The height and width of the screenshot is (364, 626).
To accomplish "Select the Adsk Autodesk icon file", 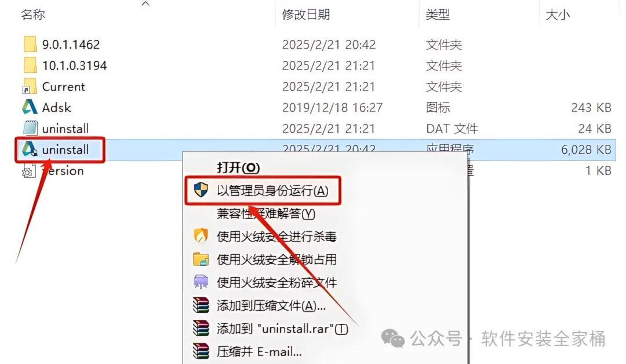I will (30, 107).
